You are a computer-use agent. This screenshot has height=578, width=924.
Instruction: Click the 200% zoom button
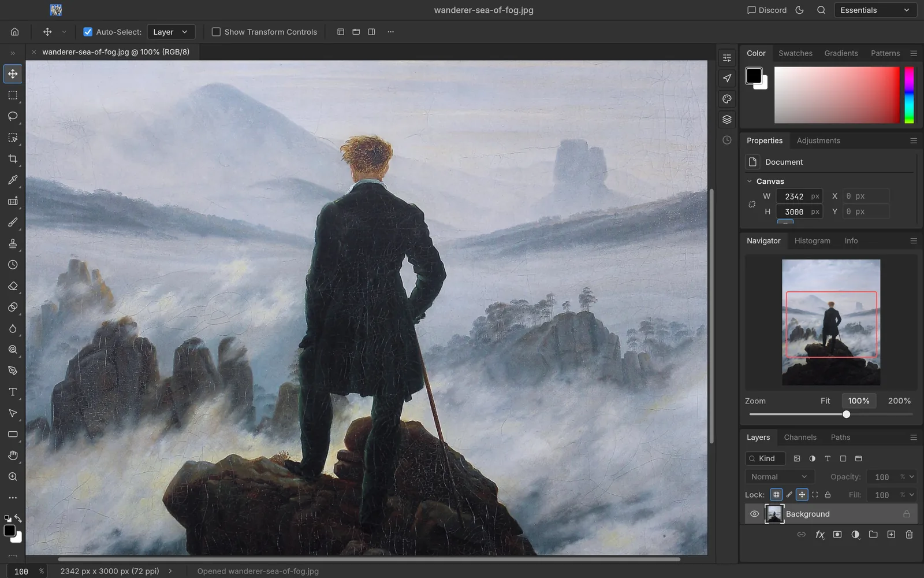[x=899, y=401]
